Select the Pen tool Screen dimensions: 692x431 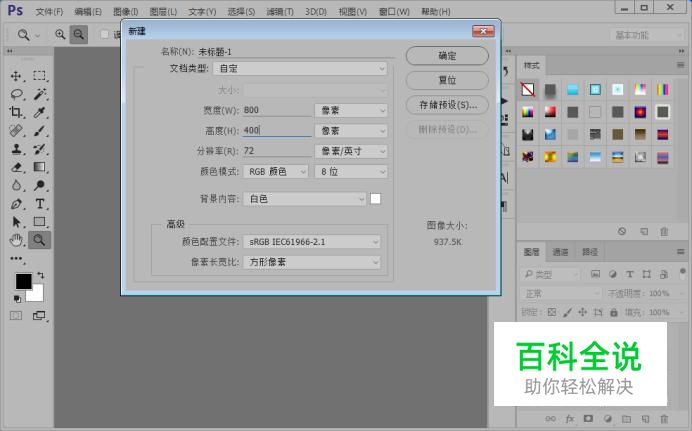click(x=16, y=204)
